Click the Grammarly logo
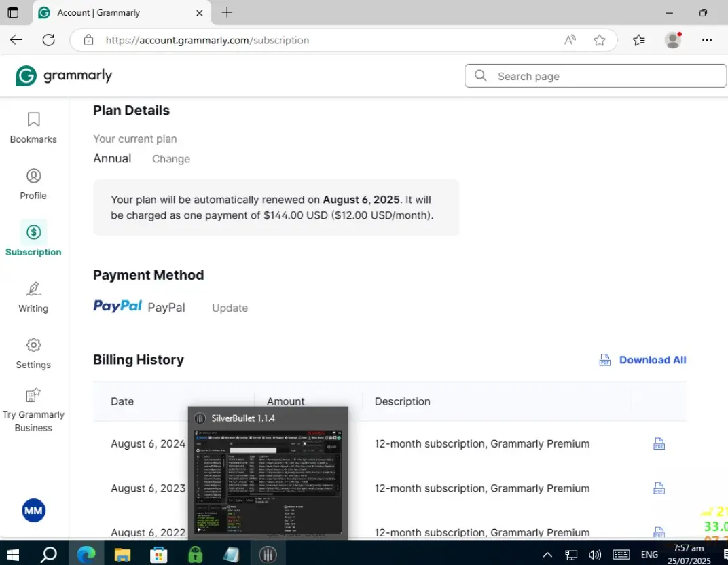The image size is (728, 565). coord(64,75)
